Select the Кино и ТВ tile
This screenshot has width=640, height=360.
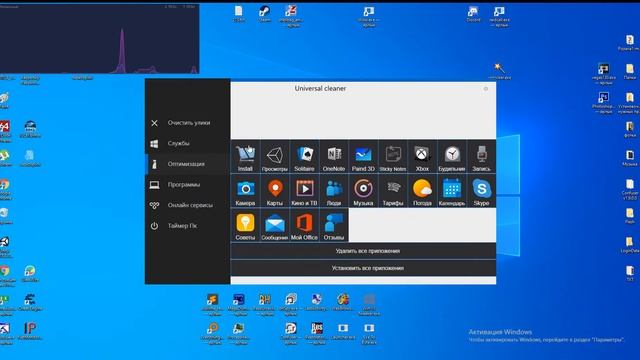[304, 191]
